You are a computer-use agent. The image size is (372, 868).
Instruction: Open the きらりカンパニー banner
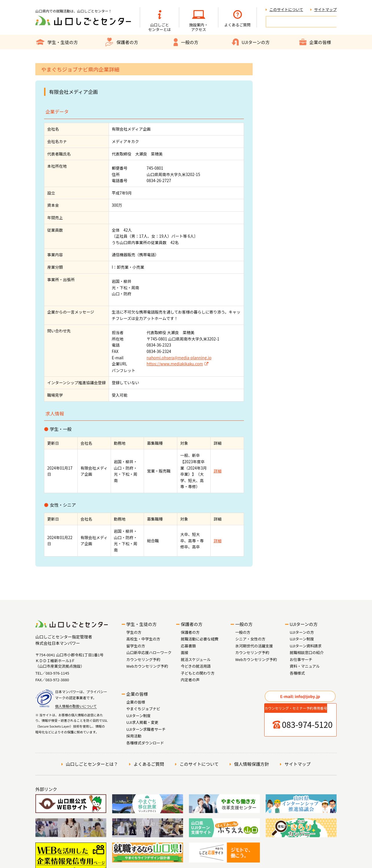click(x=301, y=827)
